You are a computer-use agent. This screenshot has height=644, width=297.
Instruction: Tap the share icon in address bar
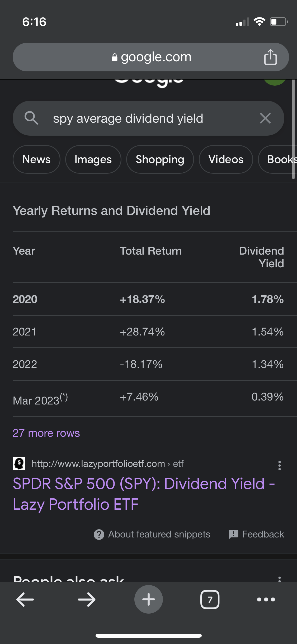point(270,57)
